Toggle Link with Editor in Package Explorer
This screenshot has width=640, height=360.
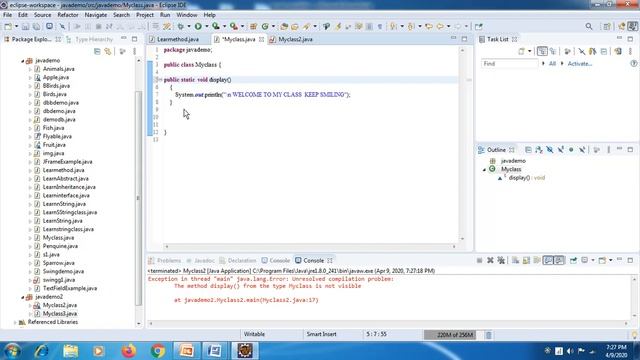click(x=108, y=51)
